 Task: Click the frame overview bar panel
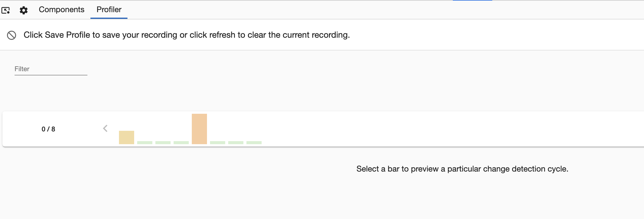(425, 128)
